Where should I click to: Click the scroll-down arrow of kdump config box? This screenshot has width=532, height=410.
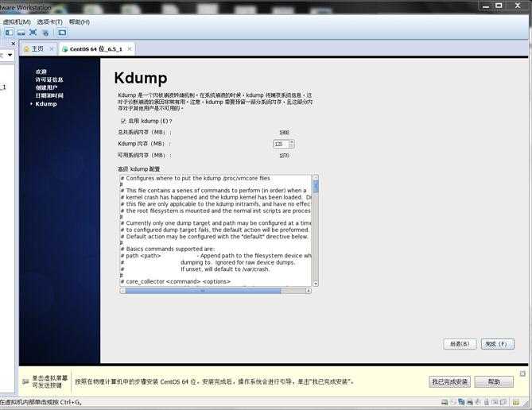pos(316,284)
